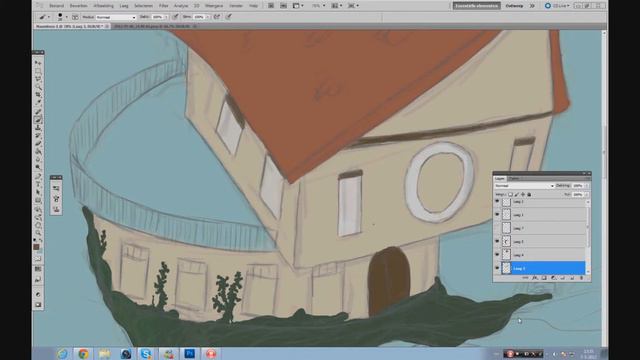Hide the second layer from the top
The image size is (640, 360).
tap(497, 214)
